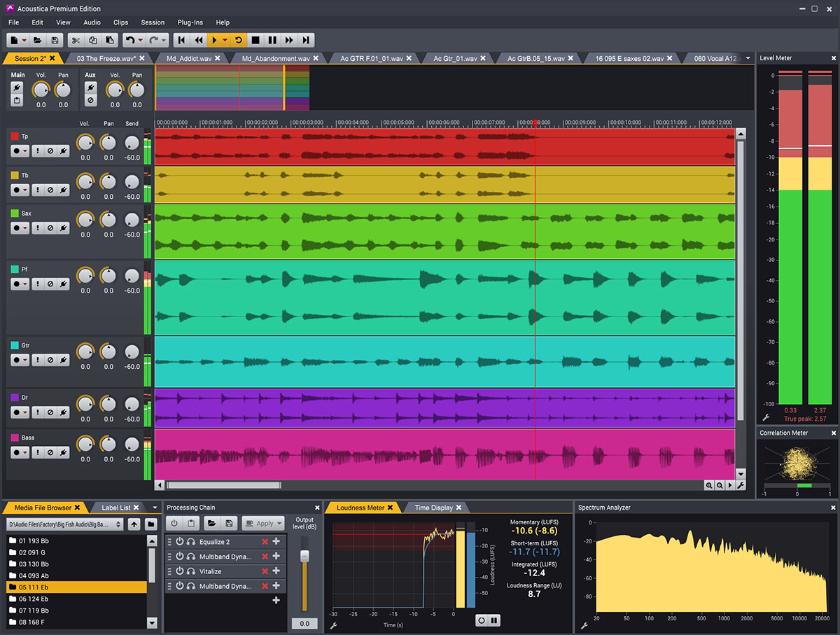Toggle mute on the Aux bus
Image resolution: width=840 pixels, height=635 pixels.
(90, 100)
